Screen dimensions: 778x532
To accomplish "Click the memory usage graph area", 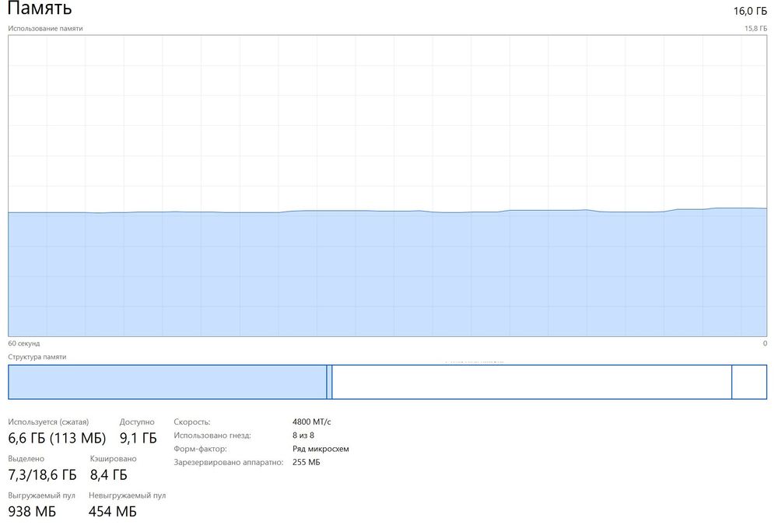I will tap(387, 185).
